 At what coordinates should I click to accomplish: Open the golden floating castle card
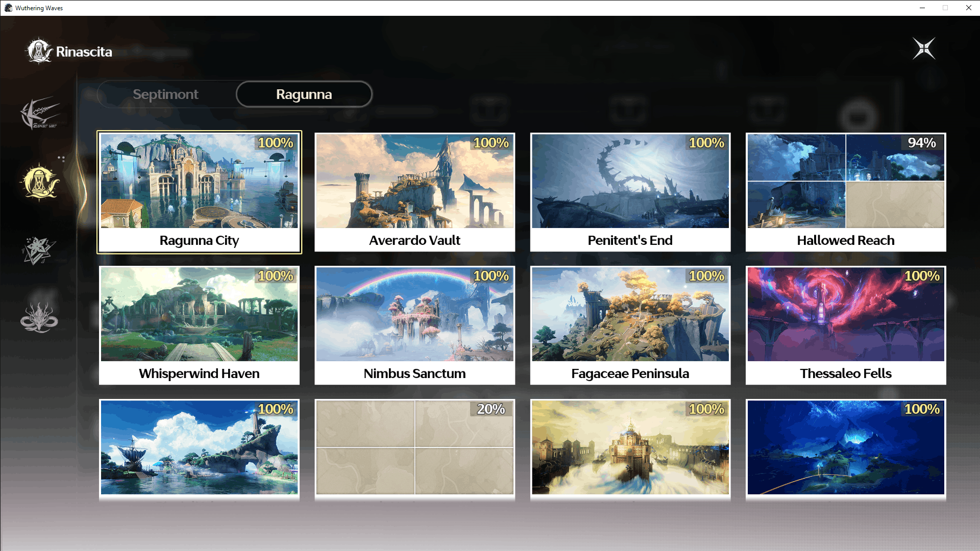(630, 449)
